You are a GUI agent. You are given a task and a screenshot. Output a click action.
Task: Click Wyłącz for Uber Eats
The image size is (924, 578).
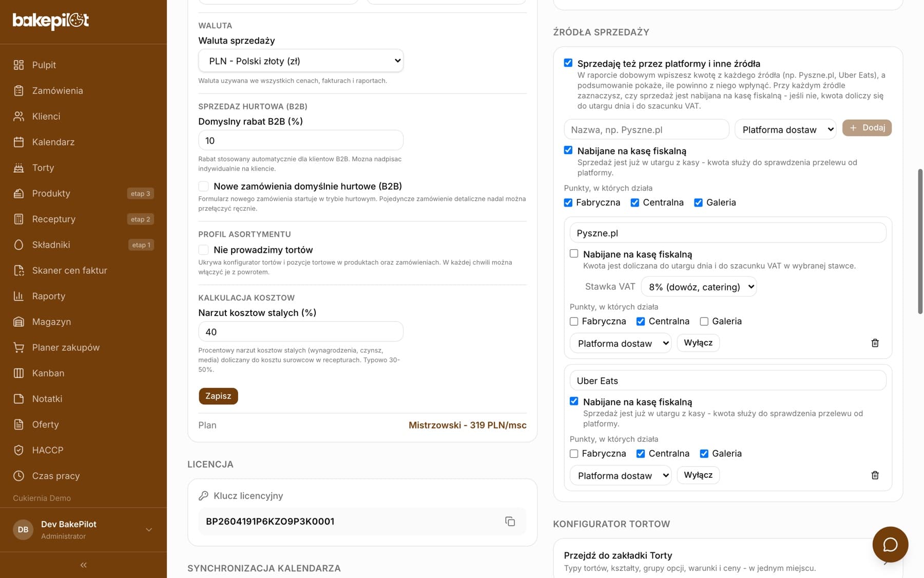698,475
